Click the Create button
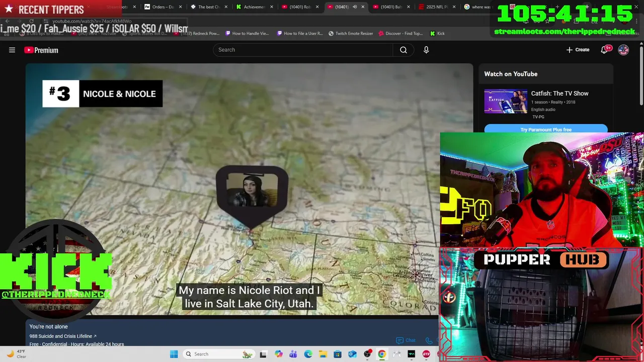The image size is (644, 362). pyautogui.click(x=578, y=50)
